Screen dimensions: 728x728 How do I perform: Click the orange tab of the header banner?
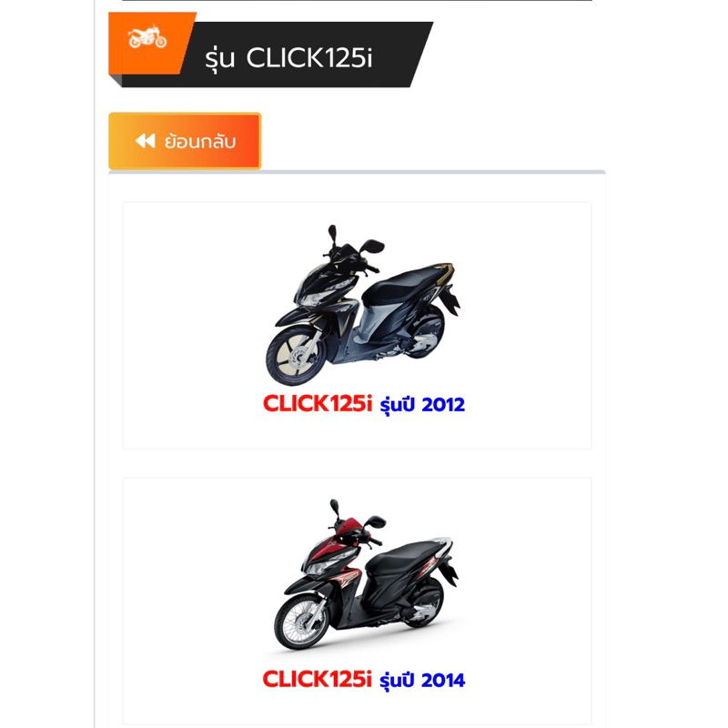[149, 43]
